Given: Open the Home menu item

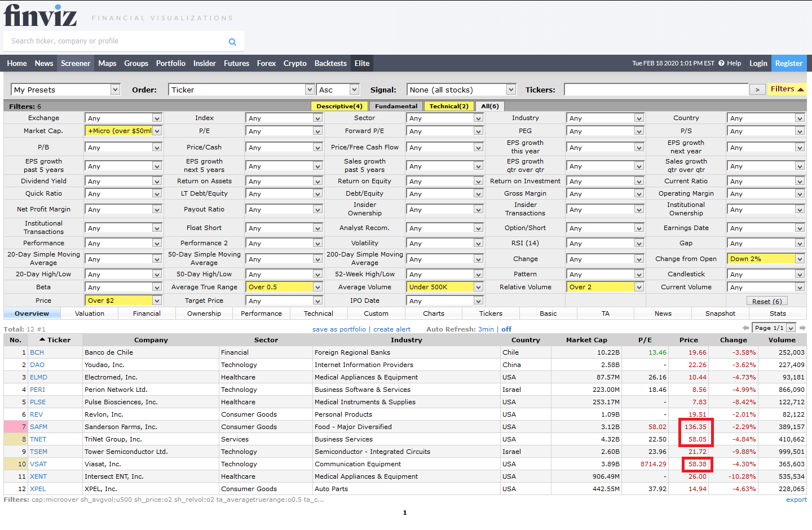Looking at the screenshot, I should (17, 63).
